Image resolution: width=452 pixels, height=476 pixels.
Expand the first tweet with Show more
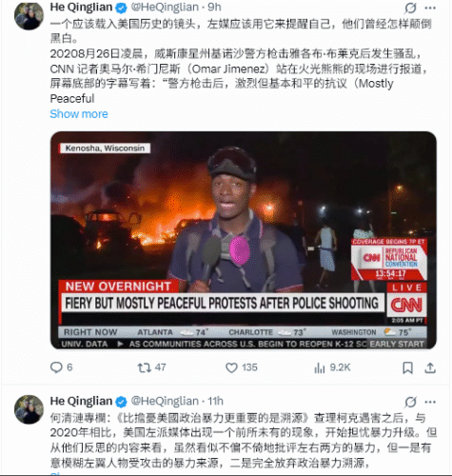[79, 114]
